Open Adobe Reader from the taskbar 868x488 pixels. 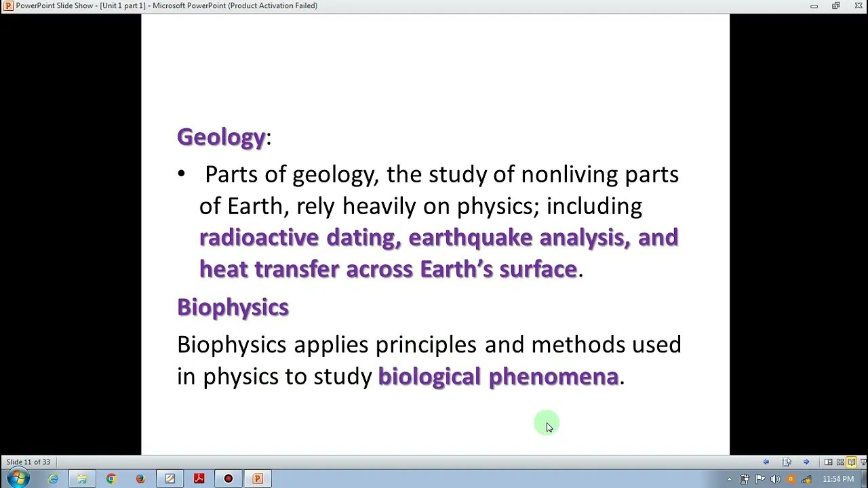click(x=199, y=479)
